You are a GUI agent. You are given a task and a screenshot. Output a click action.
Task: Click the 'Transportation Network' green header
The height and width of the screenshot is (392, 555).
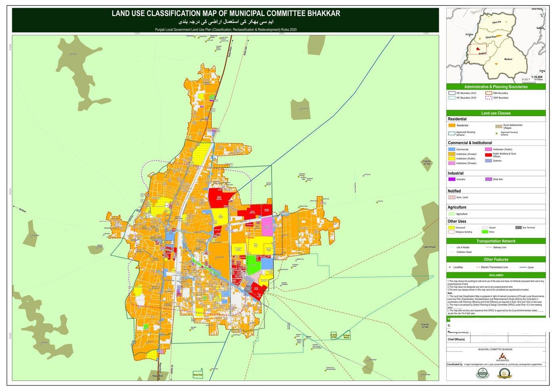click(x=496, y=241)
